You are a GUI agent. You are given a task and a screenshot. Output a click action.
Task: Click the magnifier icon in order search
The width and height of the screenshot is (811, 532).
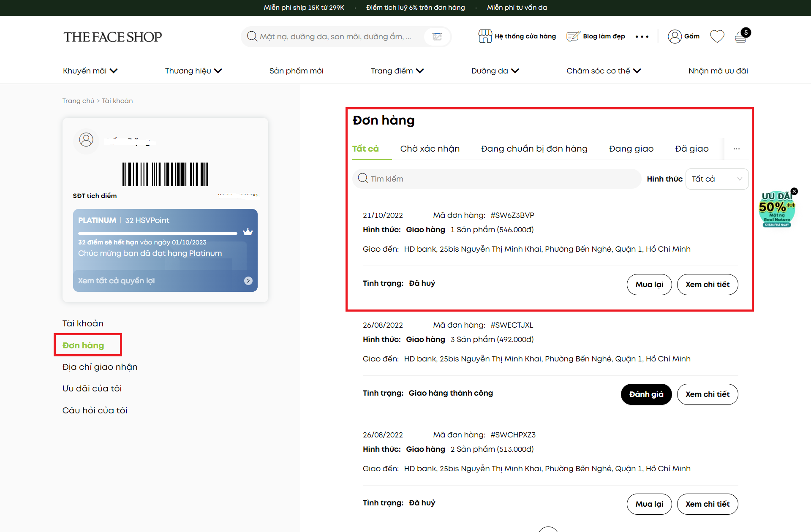363,178
